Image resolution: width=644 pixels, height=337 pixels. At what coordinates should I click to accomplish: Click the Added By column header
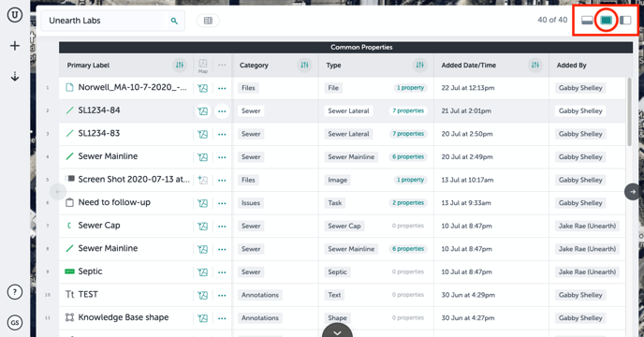pos(571,66)
